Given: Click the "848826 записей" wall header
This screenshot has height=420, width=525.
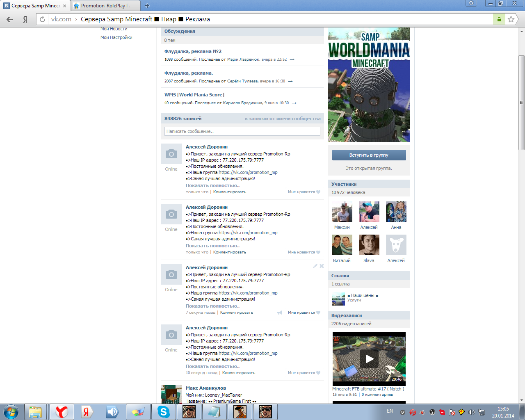Looking at the screenshot, I should pos(183,119).
